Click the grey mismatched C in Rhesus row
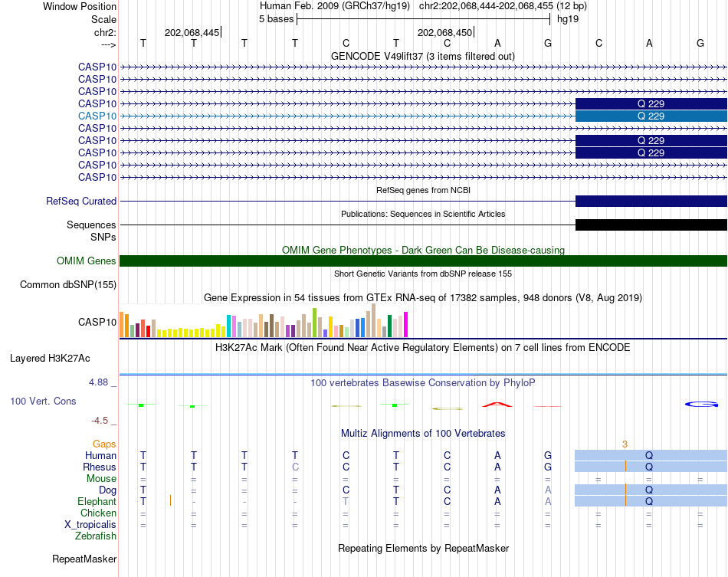728x577 pixels. (x=295, y=467)
